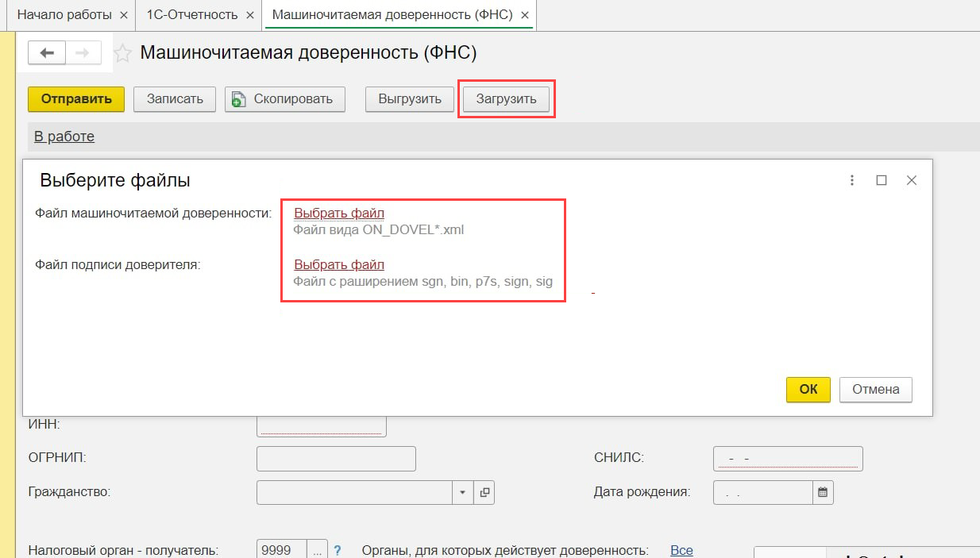Click the Гражданство combo box field
Viewport: 980px width, 558px height.
354,492
